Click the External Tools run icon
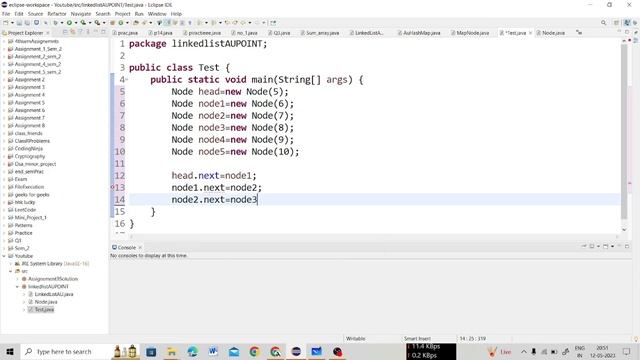Screen dimensions: 640x360 coord(97,23)
